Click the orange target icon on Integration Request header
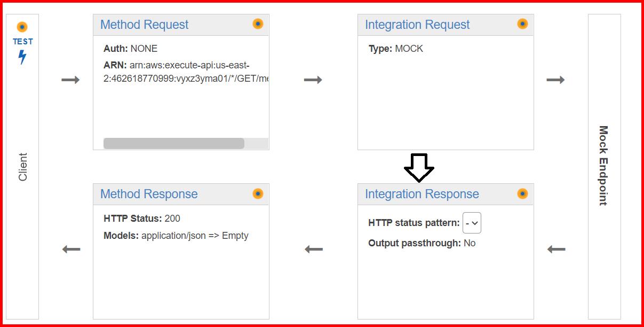Image resolution: width=644 pixels, height=327 pixels. pos(523,24)
